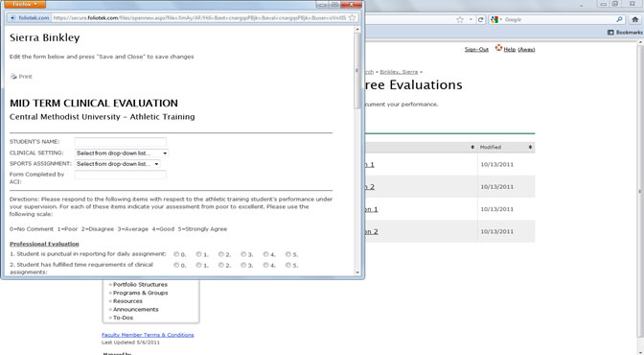Click the Sign-Out link
Viewport: 644px width, 355px height.
(476, 49)
